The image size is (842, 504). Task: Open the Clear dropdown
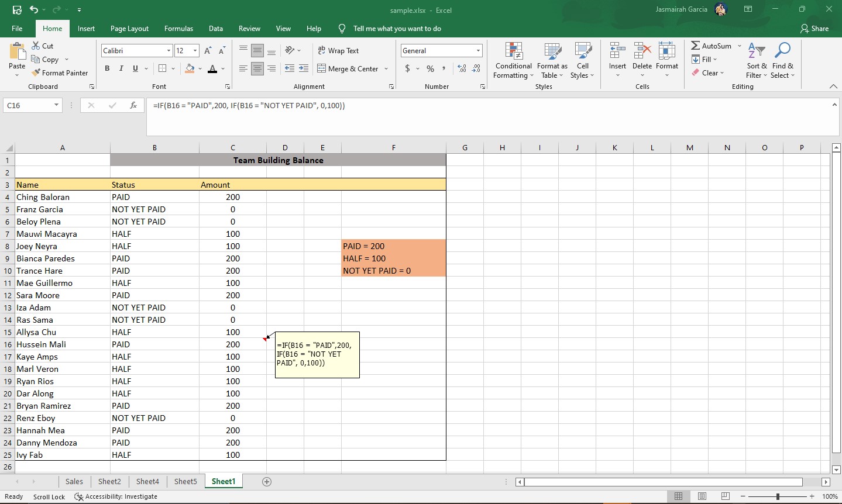coord(707,73)
